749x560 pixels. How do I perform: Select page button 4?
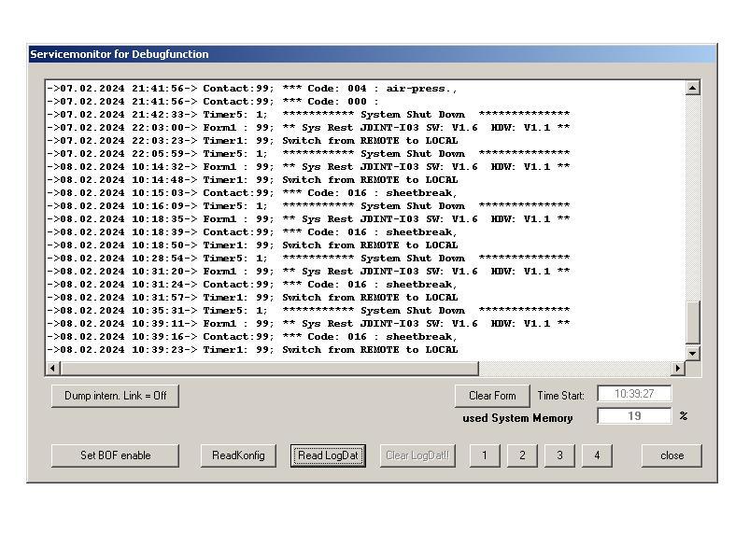[597, 455]
